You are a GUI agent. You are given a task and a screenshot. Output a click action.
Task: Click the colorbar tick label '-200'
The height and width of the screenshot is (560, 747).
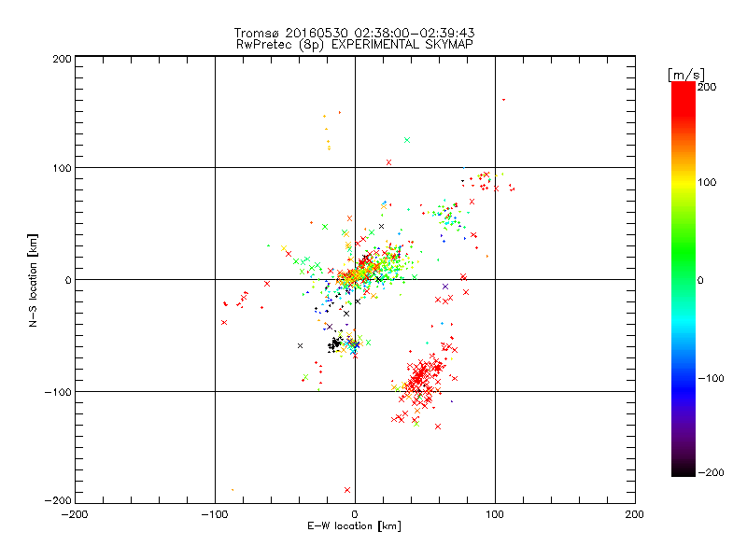[x=711, y=472]
